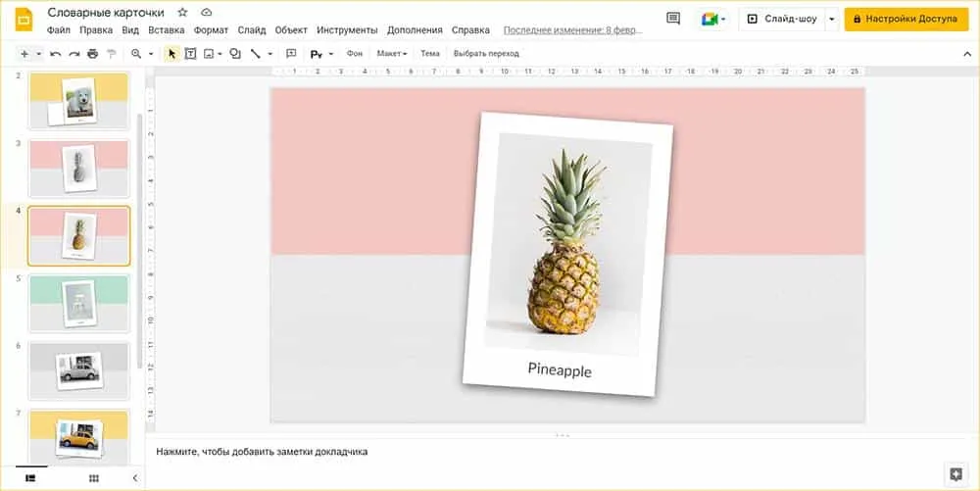
Task: Open the Объект menu
Action: click(291, 30)
